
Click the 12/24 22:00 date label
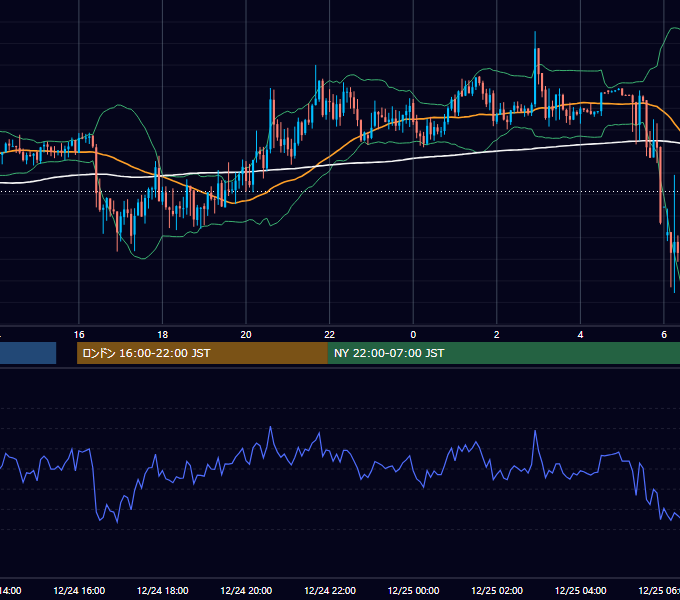330,590
